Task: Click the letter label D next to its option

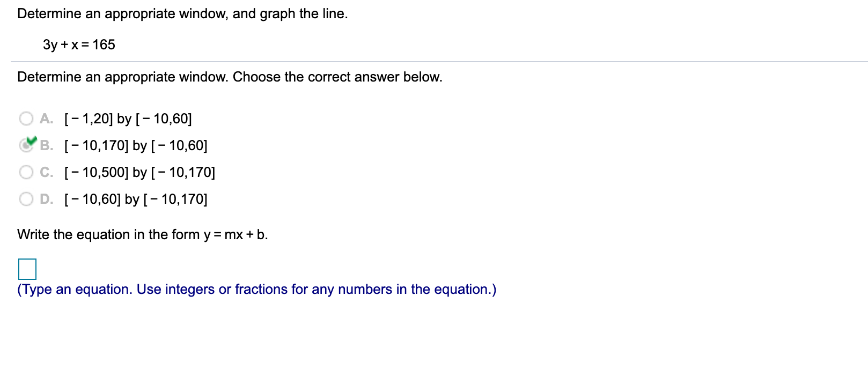Action: pos(48,198)
